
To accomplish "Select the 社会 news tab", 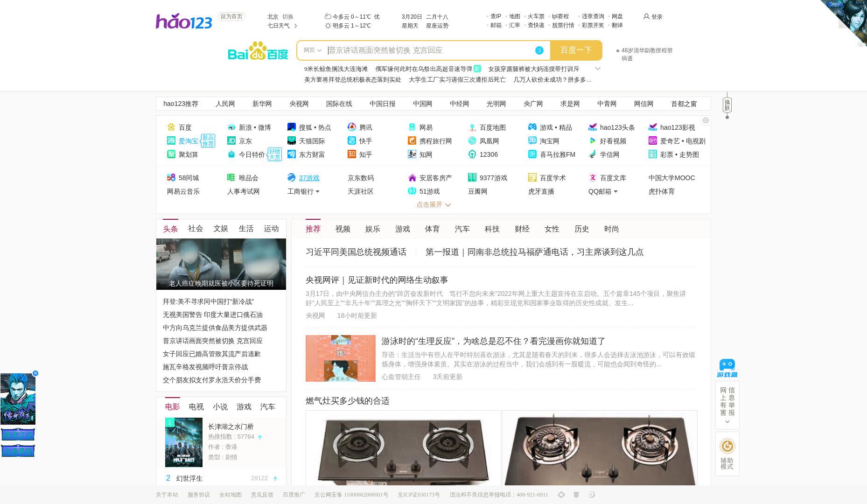I will point(196,229).
